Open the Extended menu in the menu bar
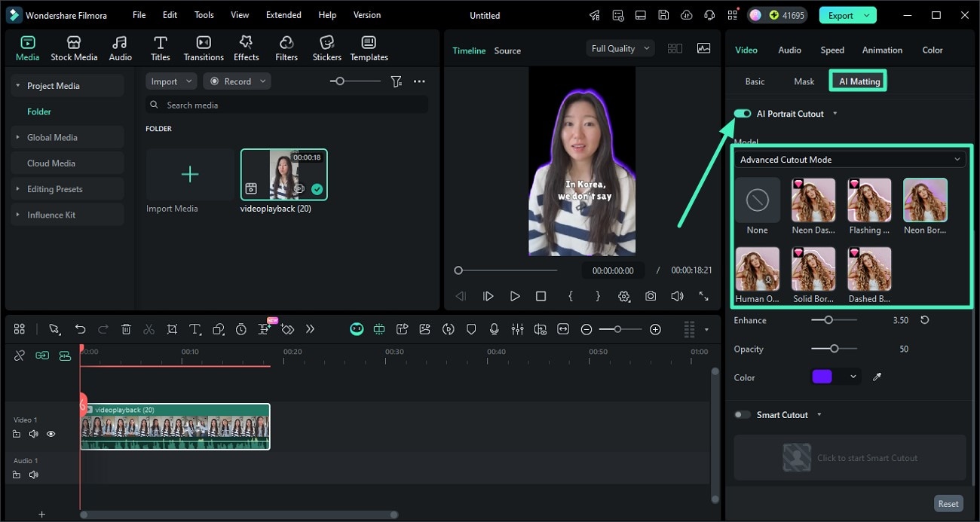Image resolution: width=980 pixels, height=522 pixels. (x=283, y=14)
